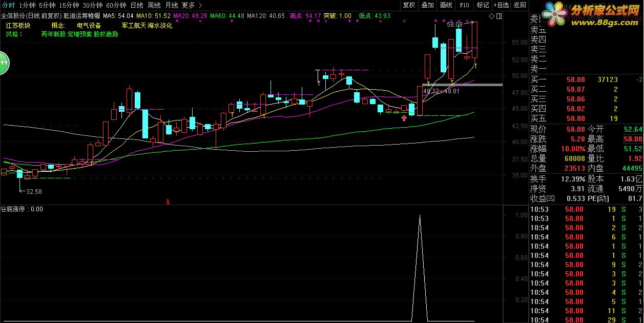Click the 标记 mark button
Screen dimensions: 644x323
483,5
